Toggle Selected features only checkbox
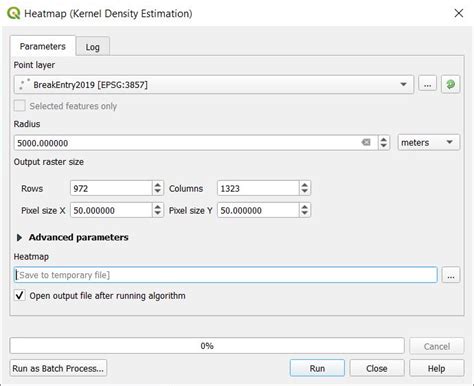 [x=19, y=106]
